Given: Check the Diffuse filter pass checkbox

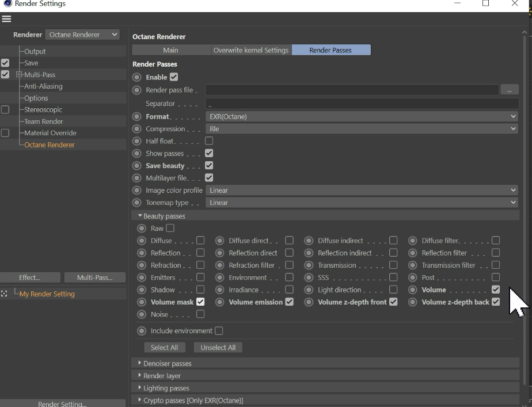Looking at the screenshot, I should tap(496, 241).
